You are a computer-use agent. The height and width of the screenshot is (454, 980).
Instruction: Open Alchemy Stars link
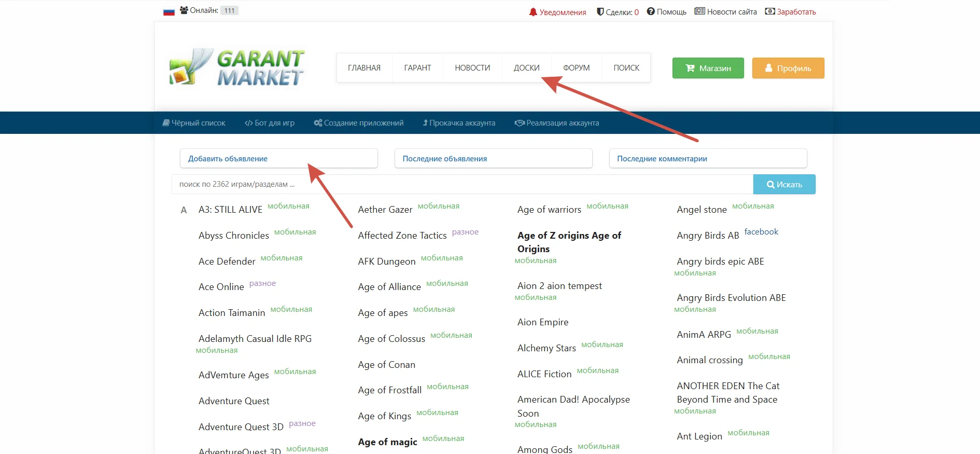click(x=547, y=348)
